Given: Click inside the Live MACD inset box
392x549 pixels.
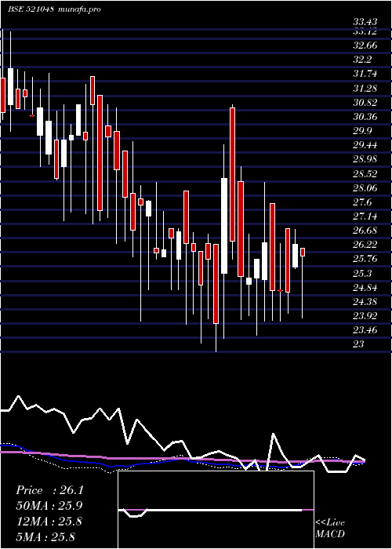Looking at the screenshot, I should tap(216, 510).
